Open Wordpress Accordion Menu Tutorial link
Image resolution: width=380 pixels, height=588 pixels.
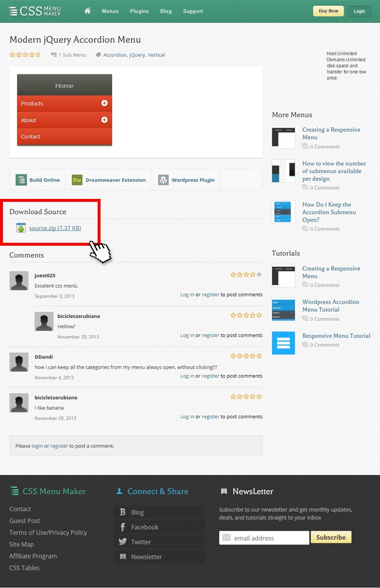click(x=330, y=305)
